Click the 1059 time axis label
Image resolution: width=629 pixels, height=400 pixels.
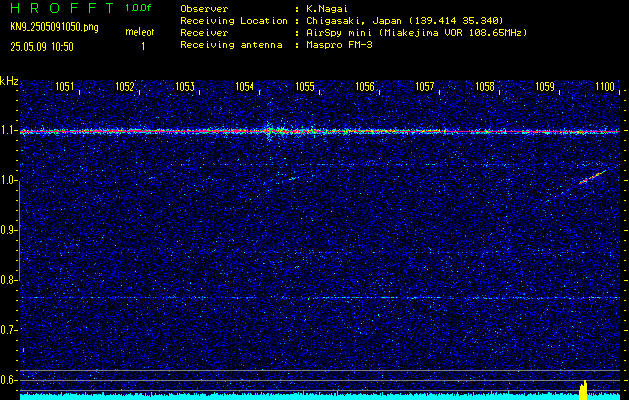(545, 86)
